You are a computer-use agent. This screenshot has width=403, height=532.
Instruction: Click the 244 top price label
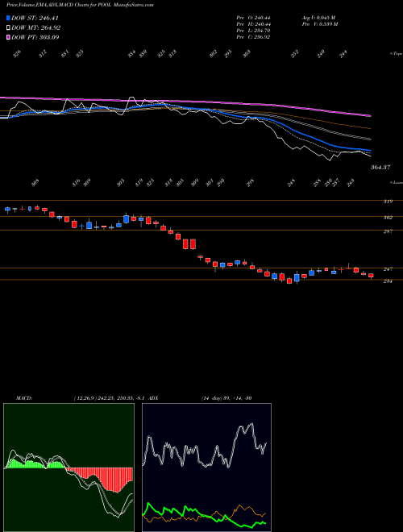click(x=343, y=54)
